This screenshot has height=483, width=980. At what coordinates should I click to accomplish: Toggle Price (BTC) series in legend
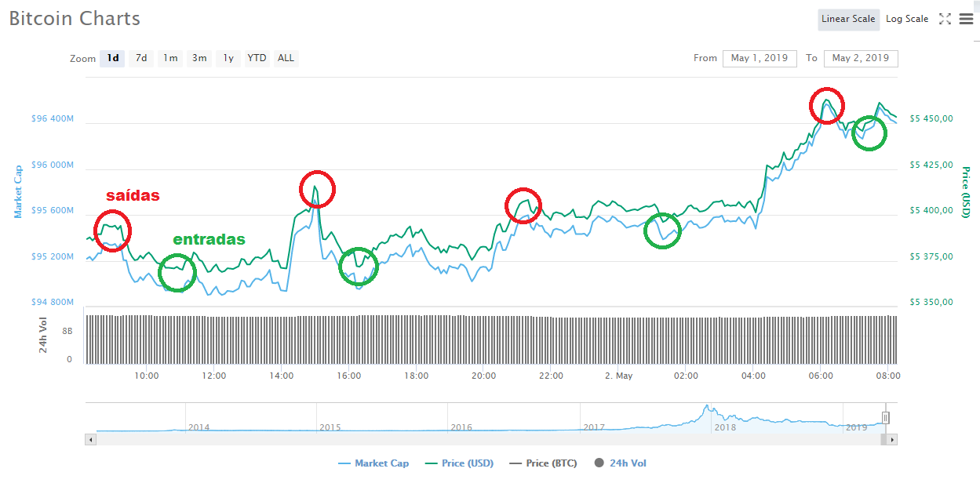pos(543,463)
